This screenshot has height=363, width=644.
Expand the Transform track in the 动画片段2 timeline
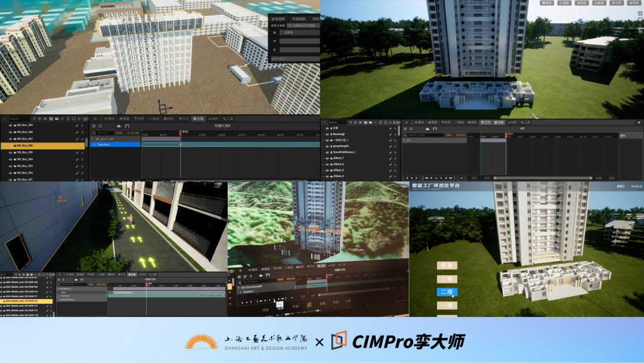click(94, 144)
